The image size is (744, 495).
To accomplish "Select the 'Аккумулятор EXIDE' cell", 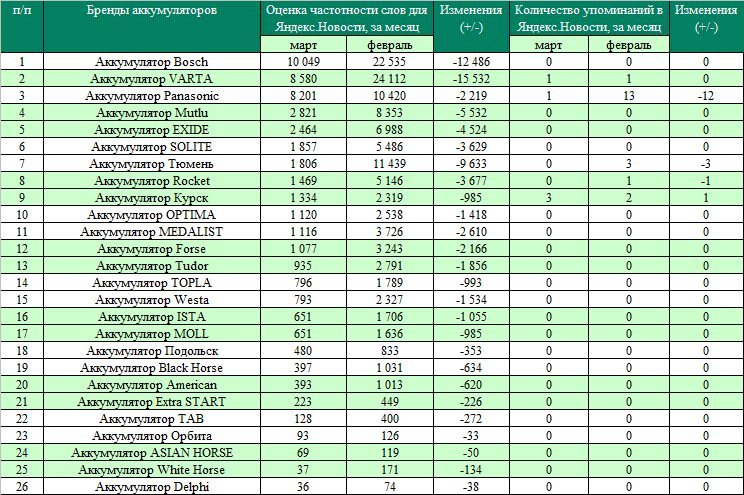I will pos(152,130).
